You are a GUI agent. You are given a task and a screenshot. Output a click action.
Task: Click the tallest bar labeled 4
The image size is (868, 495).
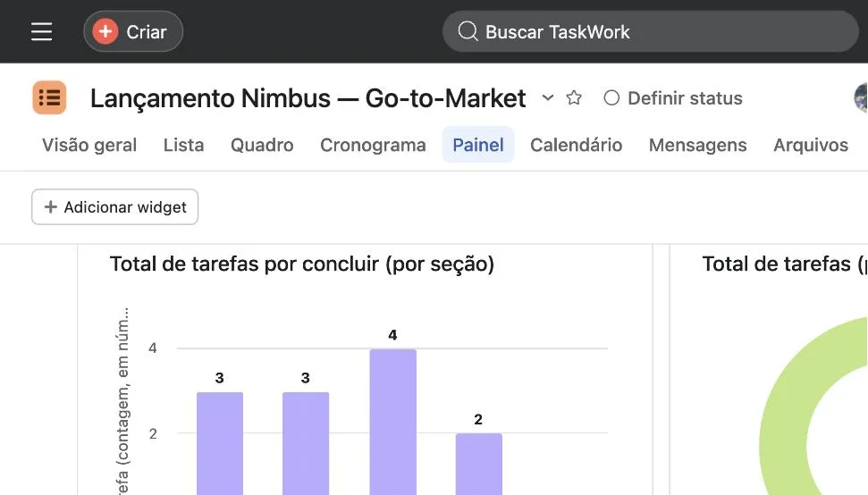393,422
